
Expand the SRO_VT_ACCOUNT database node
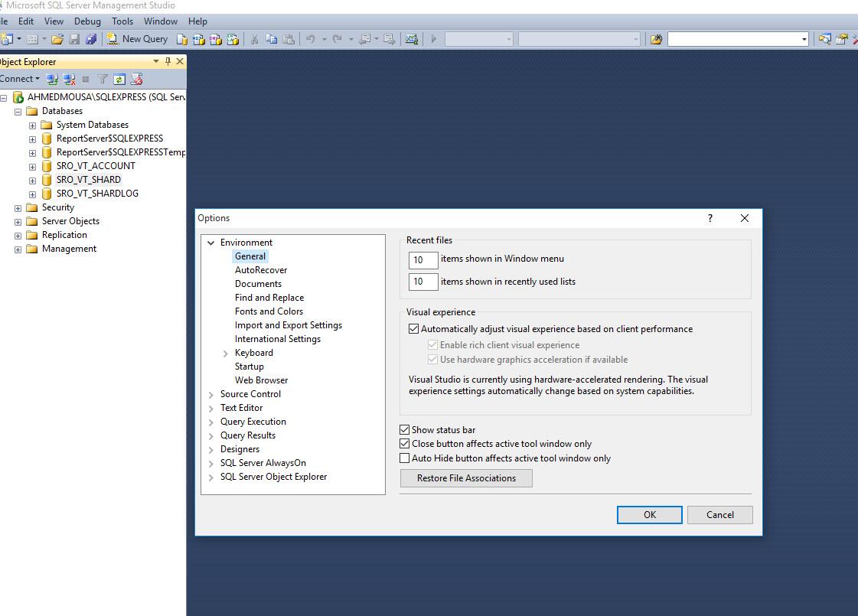pyautogui.click(x=32, y=167)
